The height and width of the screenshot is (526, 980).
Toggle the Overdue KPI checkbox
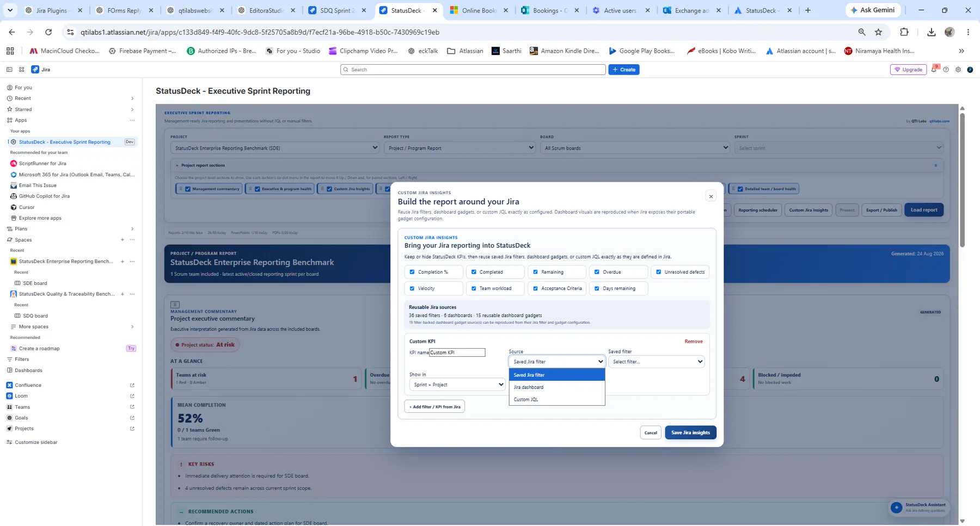tap(597, 272)
